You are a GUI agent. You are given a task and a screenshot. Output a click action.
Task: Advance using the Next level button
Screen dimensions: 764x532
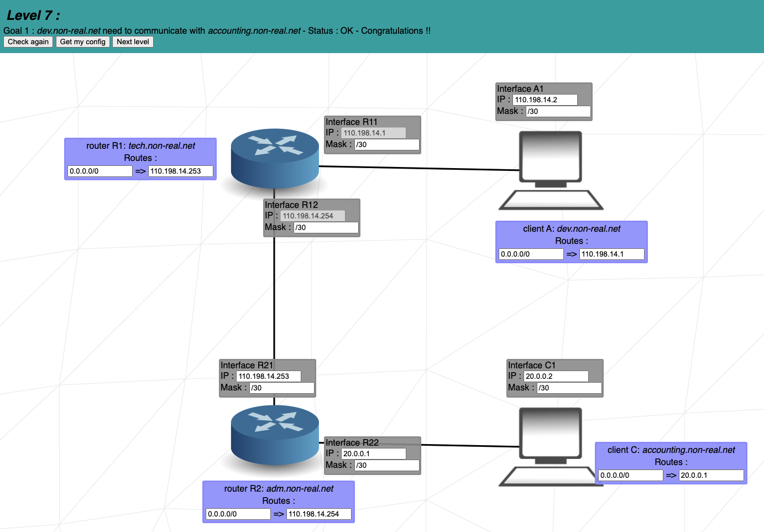click(x=133, y=41)
